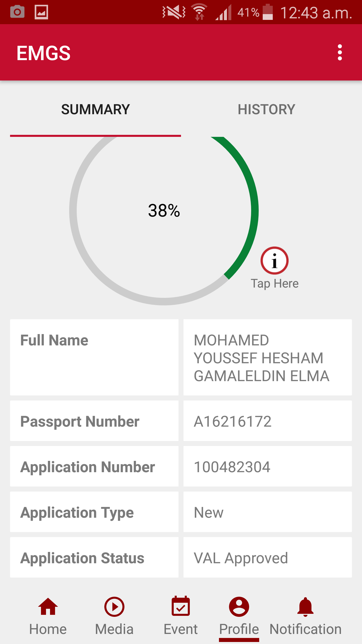Screen dimensions: 362x644
Task: Open the three-dot overflow menu
Action: pos(340,53)
